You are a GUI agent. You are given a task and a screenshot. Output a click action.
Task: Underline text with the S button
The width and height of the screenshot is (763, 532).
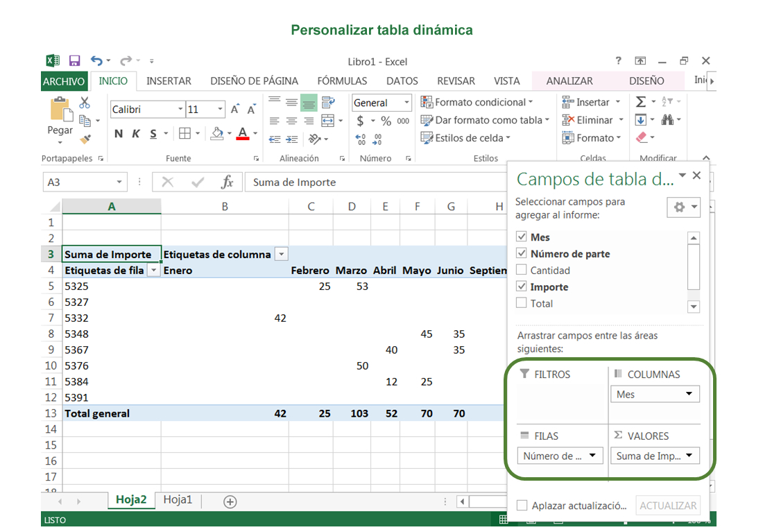[153, 134]
